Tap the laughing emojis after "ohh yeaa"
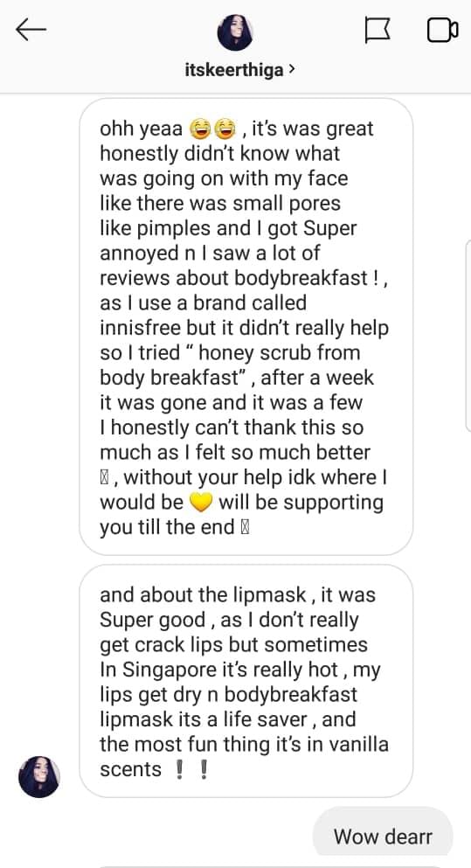 [212, 129]
